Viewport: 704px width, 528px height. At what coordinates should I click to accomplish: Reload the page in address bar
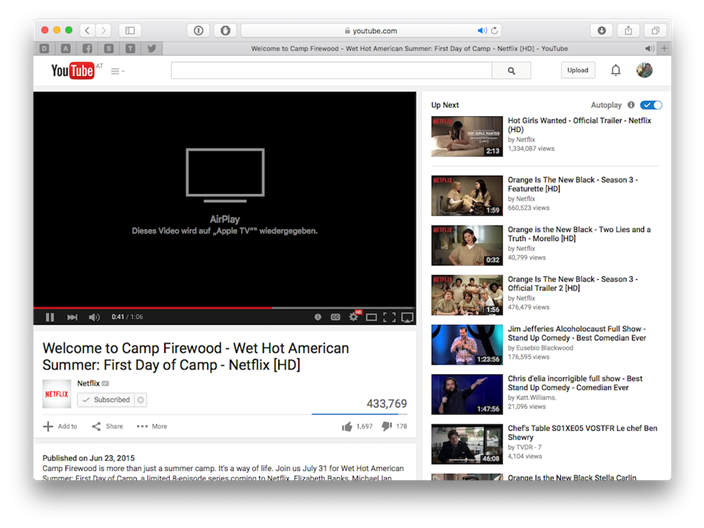(494, 31)
